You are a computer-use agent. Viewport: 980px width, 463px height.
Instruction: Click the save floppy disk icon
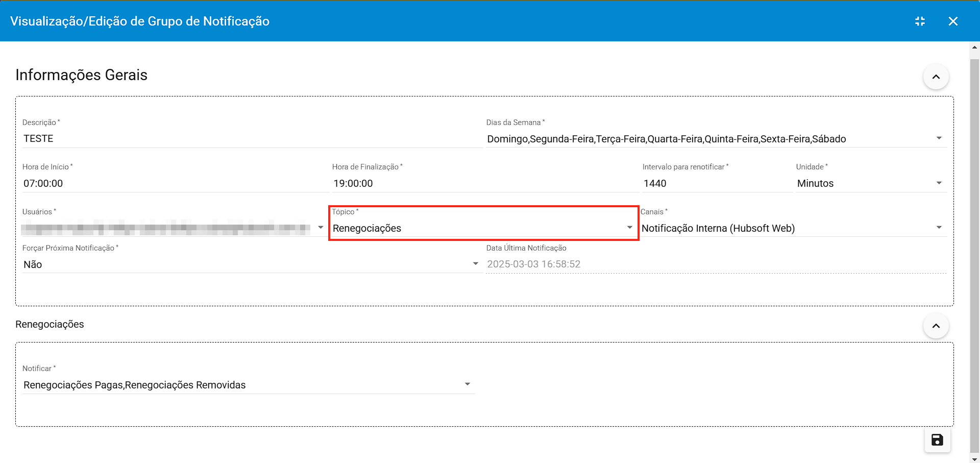(x=937, y=440)
